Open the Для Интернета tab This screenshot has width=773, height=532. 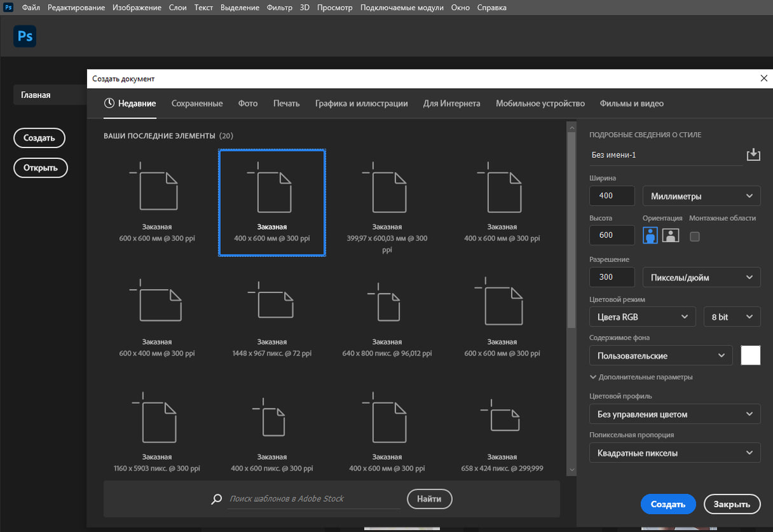click(452, 103)
